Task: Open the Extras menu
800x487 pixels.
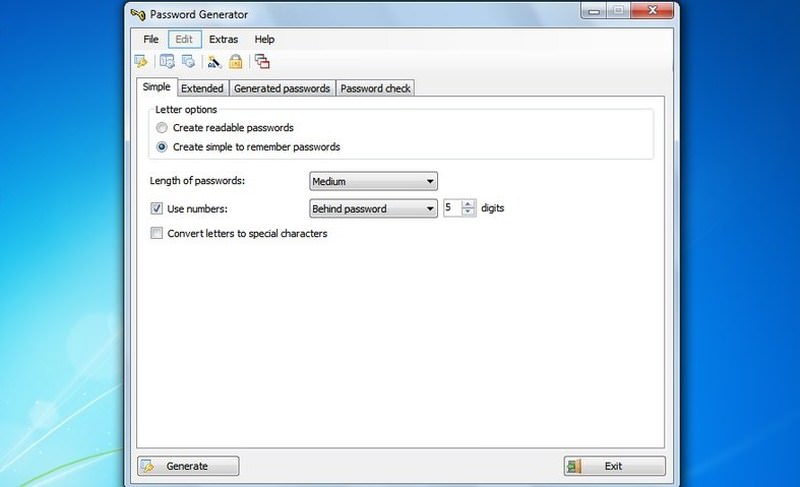Action: [x=223, y=39]
